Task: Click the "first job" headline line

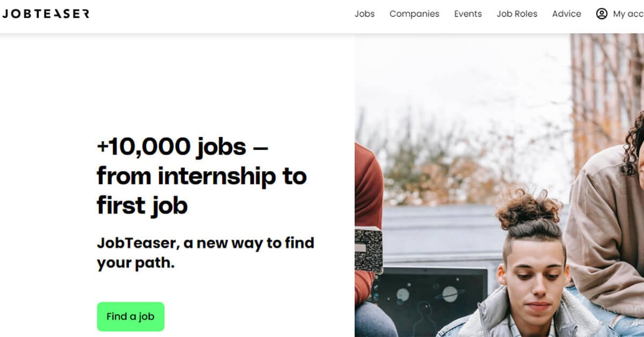Action: tap(142, 206)
